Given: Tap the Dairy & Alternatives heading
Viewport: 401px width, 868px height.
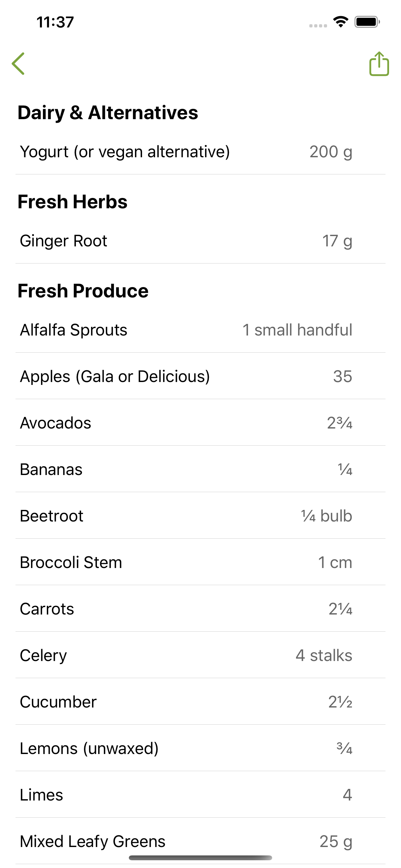Looking at the screenshot, I should click(108, 113).
